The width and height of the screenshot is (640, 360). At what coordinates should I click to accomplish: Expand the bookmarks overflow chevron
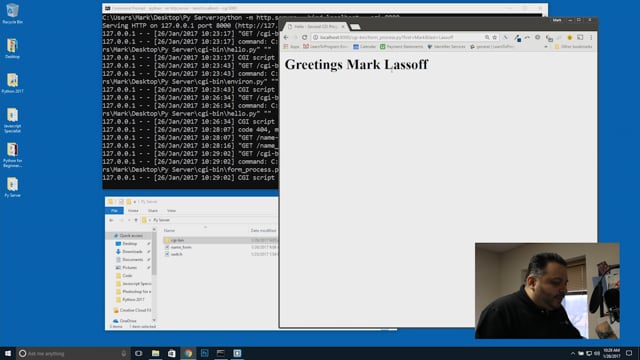tap(546, 47)
